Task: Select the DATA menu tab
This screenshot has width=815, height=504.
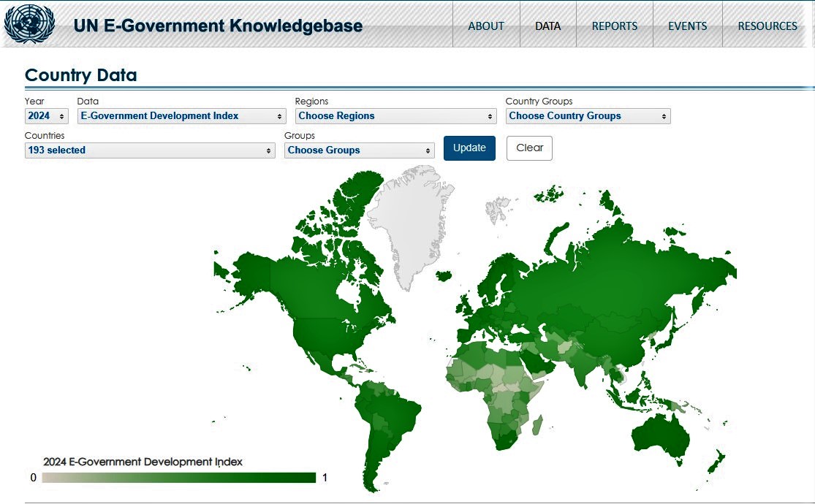Action: [547, 26]
